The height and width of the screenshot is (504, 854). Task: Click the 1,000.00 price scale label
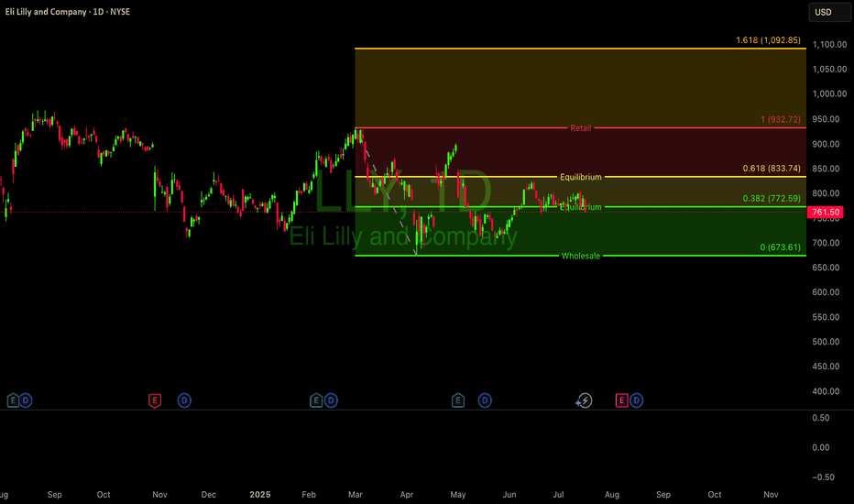[829, 93]
